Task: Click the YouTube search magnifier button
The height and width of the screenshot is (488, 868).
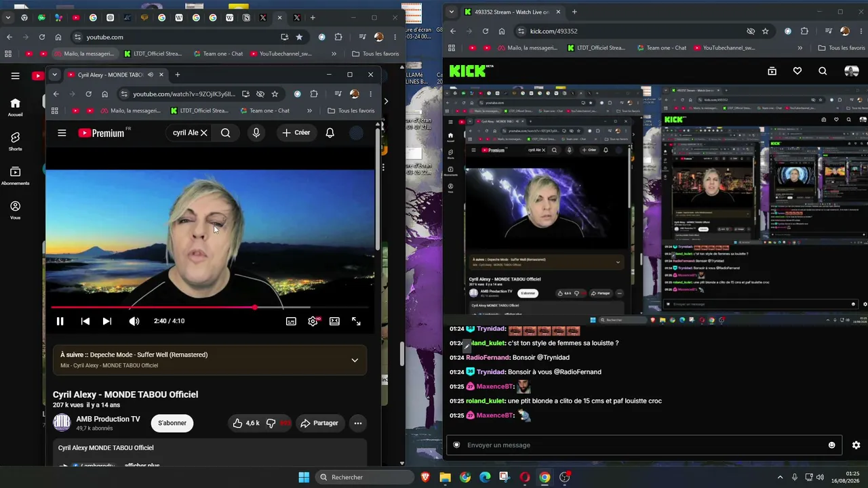Action: coord(226,133)
